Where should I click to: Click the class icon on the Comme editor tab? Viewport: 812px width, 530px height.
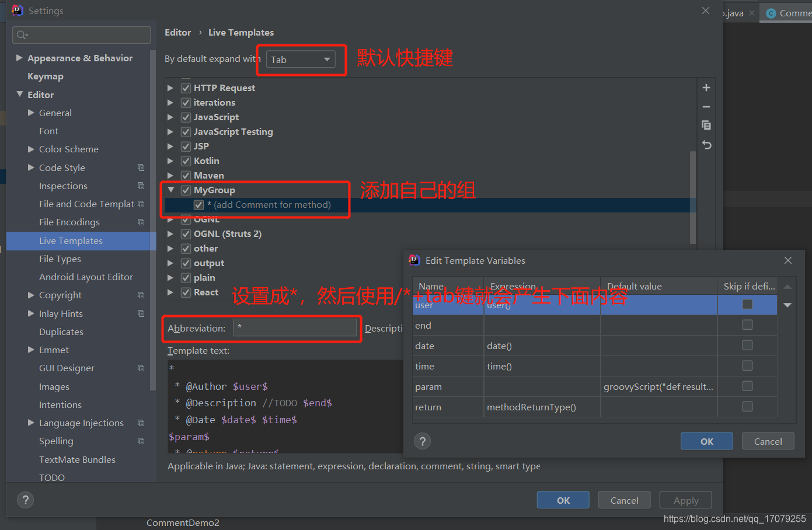coord(771,13)
